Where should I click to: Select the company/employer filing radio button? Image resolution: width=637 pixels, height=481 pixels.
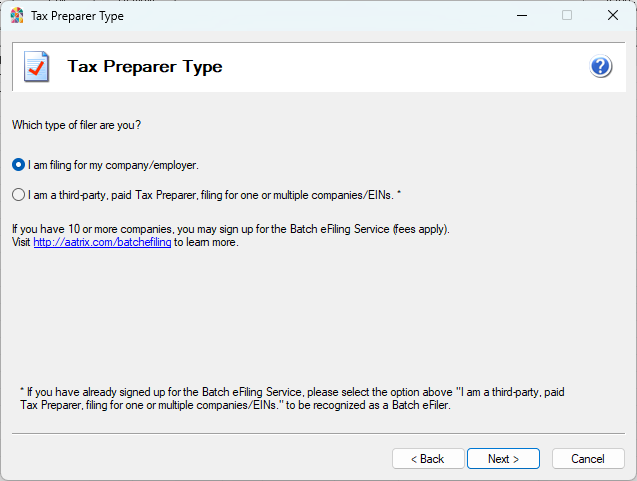point(19,165)
